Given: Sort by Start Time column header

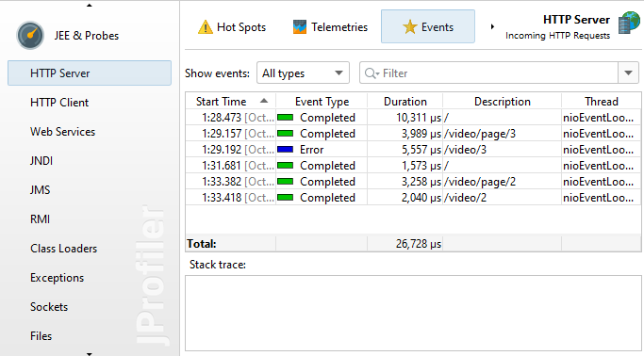Looking at the screenshot, I should click(x=231, y=102).
